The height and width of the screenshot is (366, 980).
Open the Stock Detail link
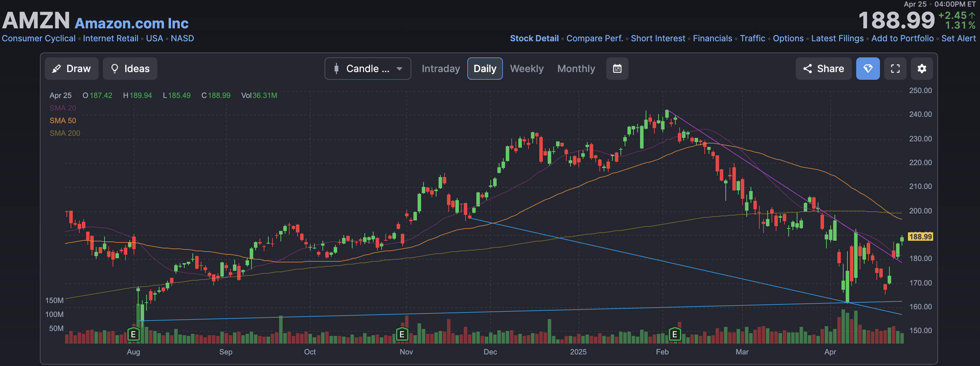click(534, 38)
